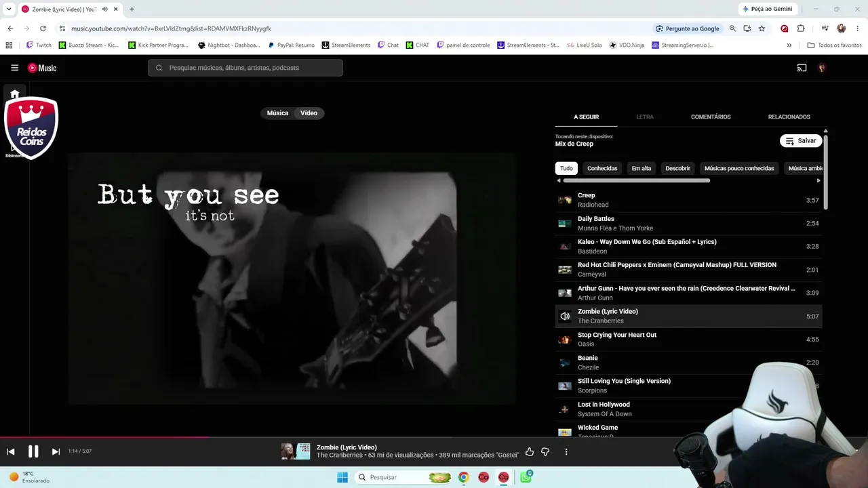
Task: Go back with the browser back arrow
Action: [10, 28]
